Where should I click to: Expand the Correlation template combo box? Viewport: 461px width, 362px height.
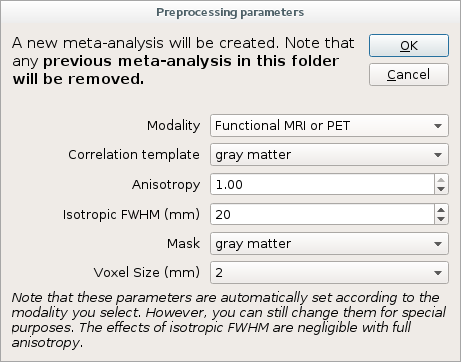(329, 155)
